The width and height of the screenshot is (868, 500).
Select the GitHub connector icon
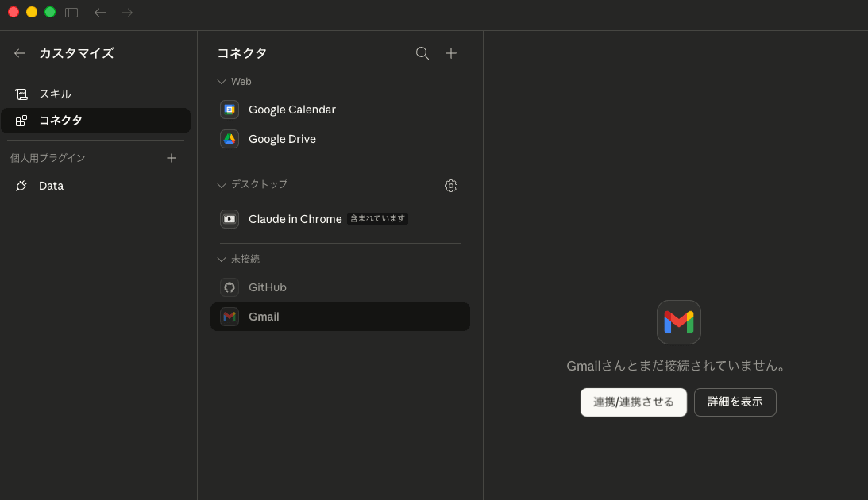[229, 287]
